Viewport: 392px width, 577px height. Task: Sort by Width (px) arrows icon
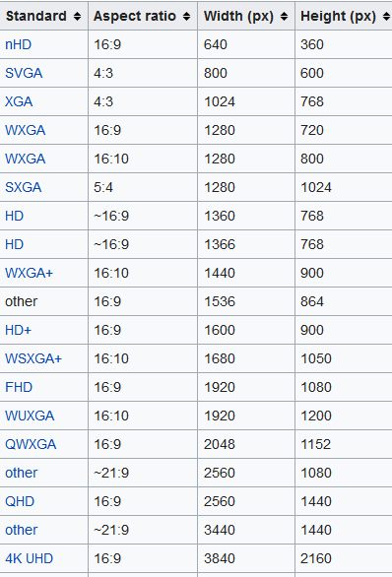(x=284, y=16)
